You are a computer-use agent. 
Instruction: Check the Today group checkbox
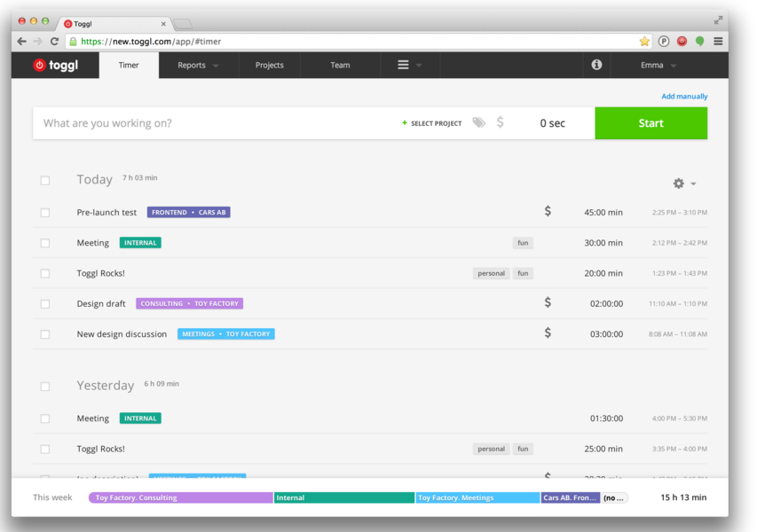[45, 180]
